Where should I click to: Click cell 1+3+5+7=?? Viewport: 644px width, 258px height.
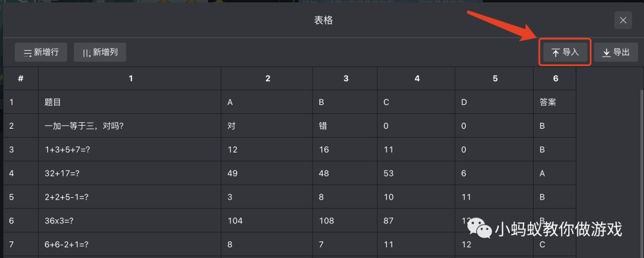pos(130,150)
